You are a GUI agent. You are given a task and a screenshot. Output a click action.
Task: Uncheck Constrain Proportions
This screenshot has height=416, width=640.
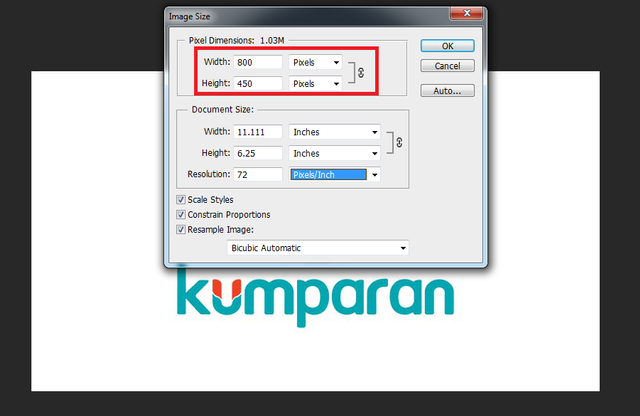click(x=181, y=215)
